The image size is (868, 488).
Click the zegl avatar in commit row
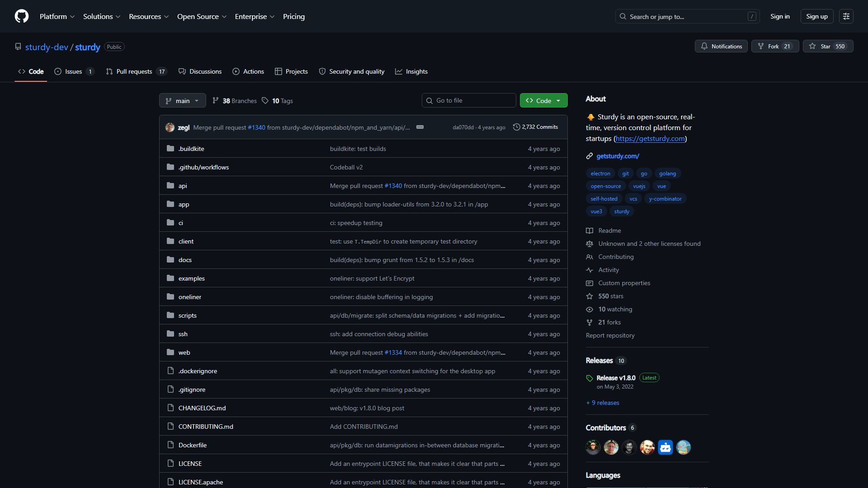(170, 127)
